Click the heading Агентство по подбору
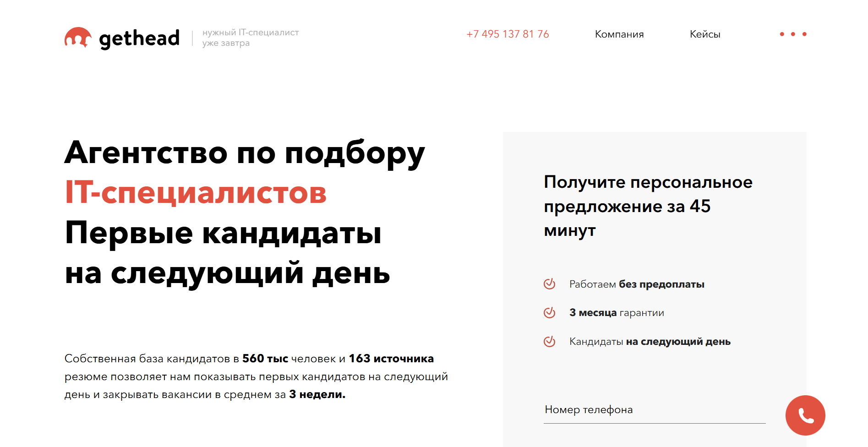The image size is (868, 447). [245, 153]
